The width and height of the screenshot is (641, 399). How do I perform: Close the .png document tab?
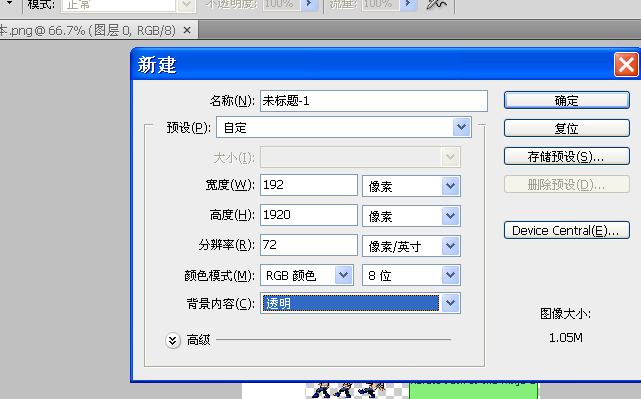coord(187,30)
